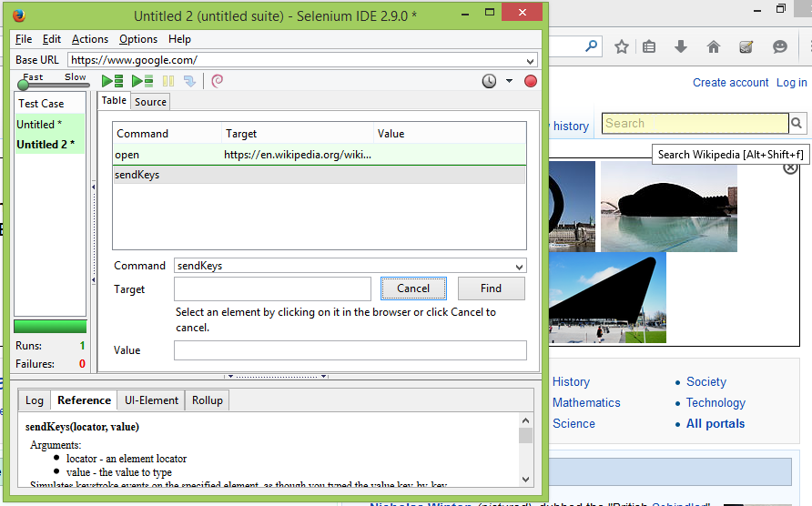Switch to the Log tab
The width and height of the screenshot is (812, 506).
[35, 400]
